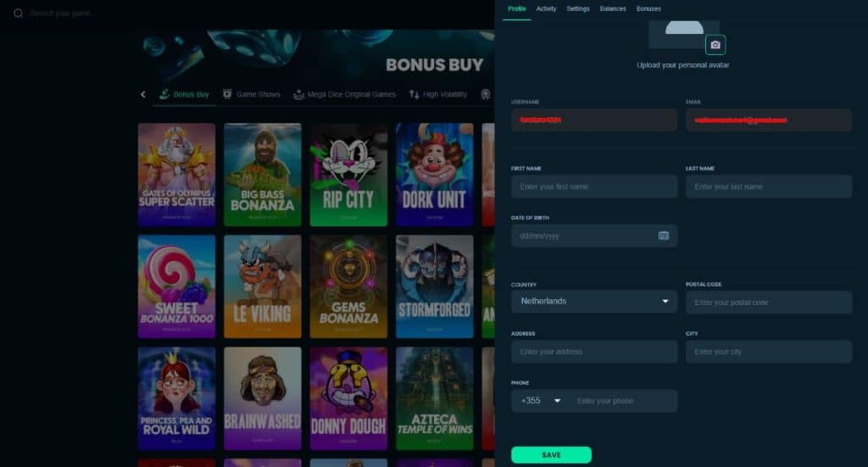Click the green SAVE button

coord(551,455)
